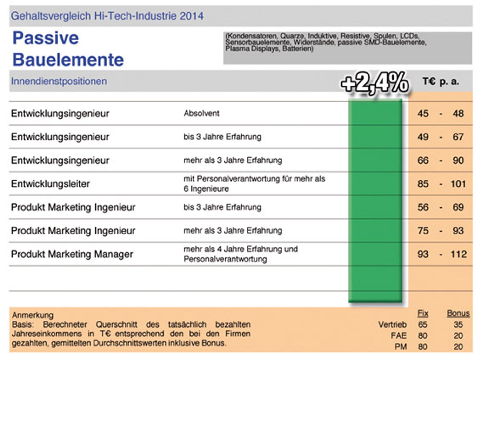The width and height of the screenshot is (482, 448).
Task: Click the '+2,4%' increase figure
Action: tap(375, 83)
